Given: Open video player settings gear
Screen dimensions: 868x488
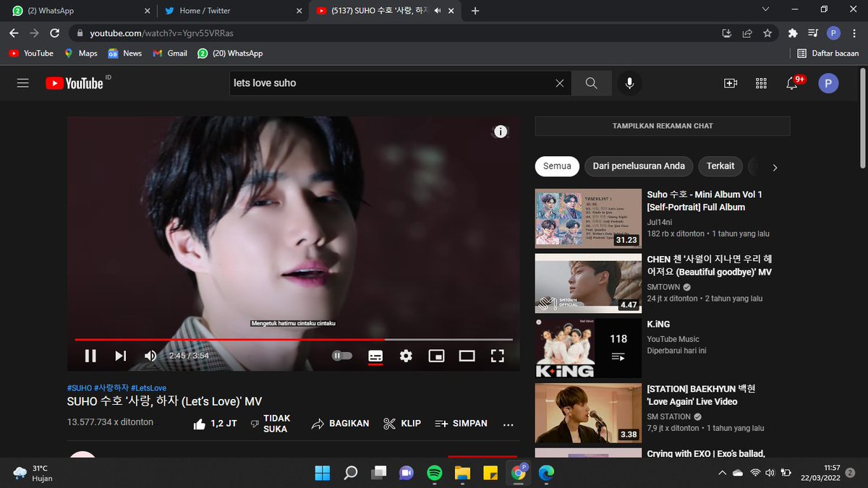Looking at the screenshot, I should click(x=406, y=356).
